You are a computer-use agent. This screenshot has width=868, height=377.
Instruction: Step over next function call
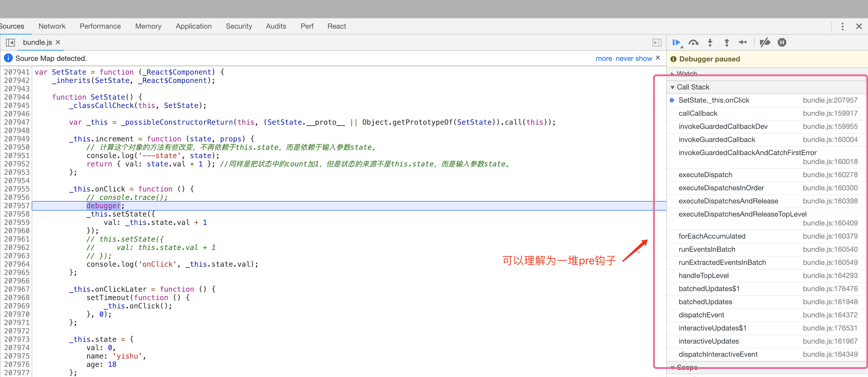693,42
